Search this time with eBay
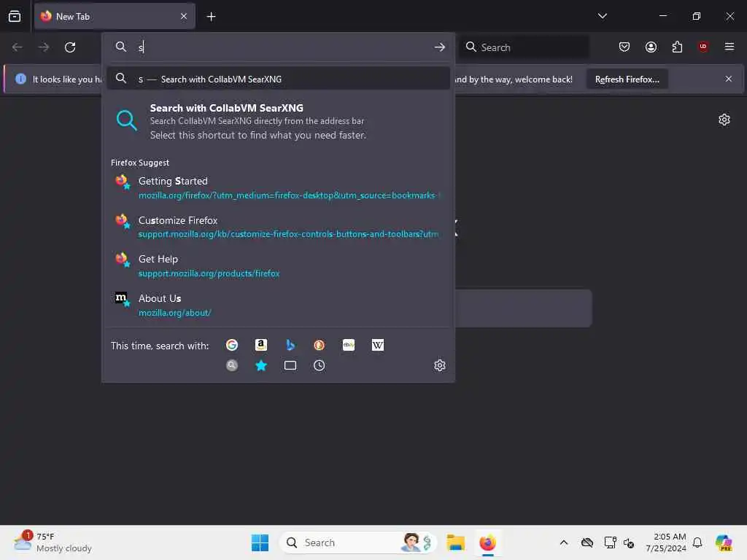Screen dimensions: 747x560 (x=349, y=345)
